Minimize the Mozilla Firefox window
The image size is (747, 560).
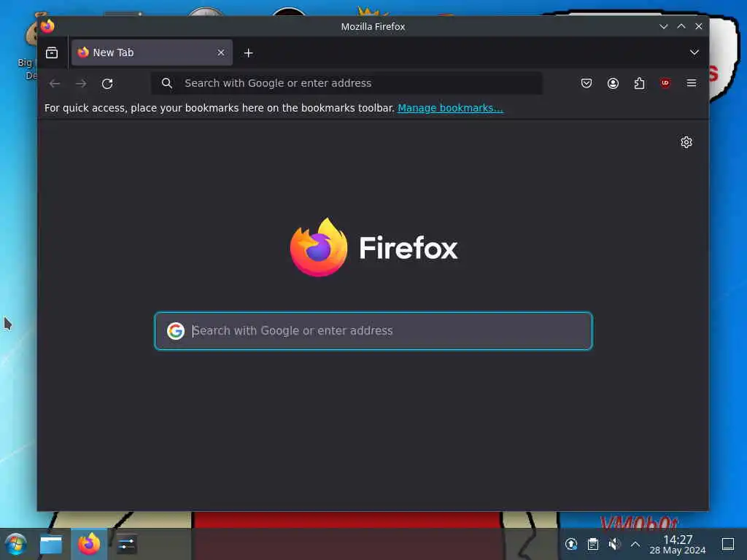[663, 27]
